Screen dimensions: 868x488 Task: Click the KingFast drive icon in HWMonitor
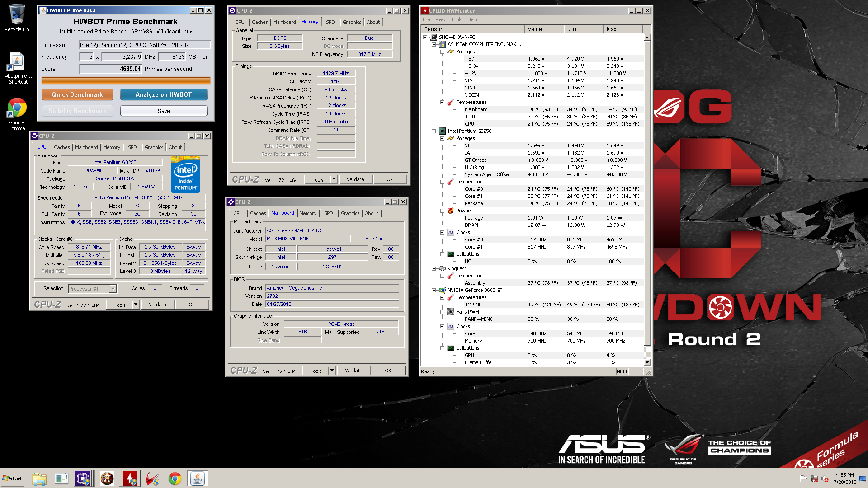pos(442,268)
